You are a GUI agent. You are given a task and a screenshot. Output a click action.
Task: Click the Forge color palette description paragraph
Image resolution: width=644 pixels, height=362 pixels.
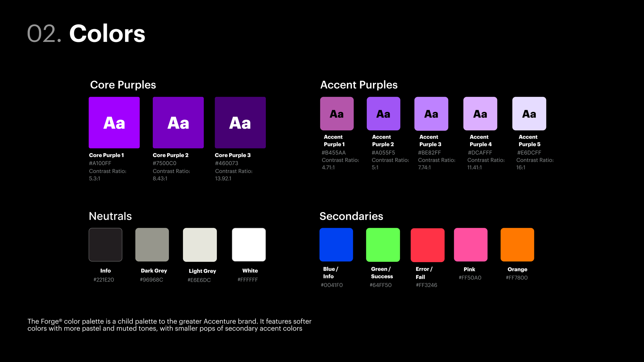point(170,325)
